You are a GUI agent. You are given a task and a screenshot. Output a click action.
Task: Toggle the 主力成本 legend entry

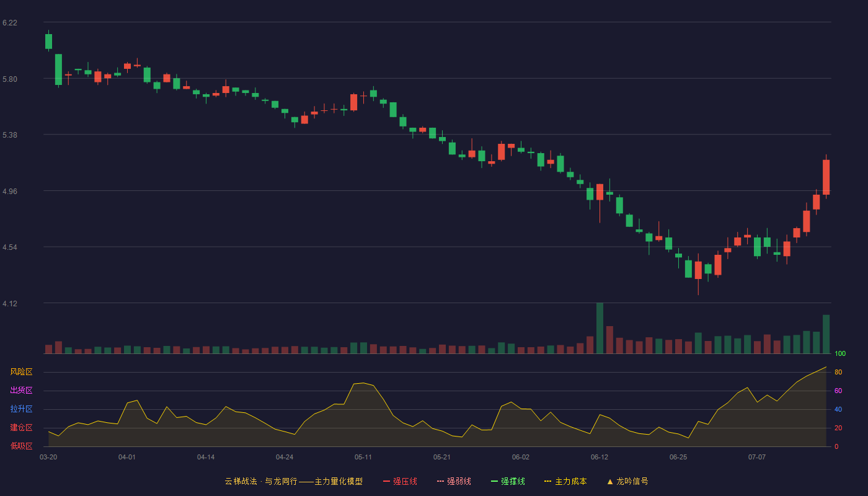(565, 481)
